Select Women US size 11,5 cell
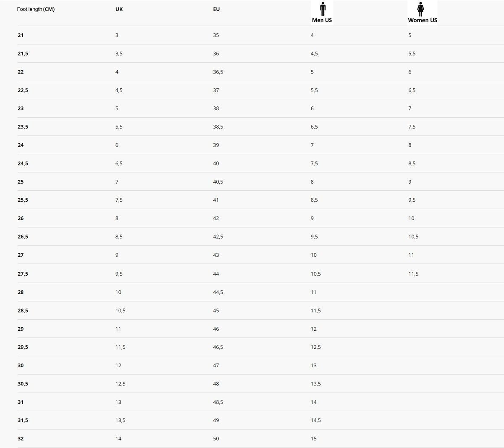The width and height of the screenshot is (504, 448). click(413, 274)
